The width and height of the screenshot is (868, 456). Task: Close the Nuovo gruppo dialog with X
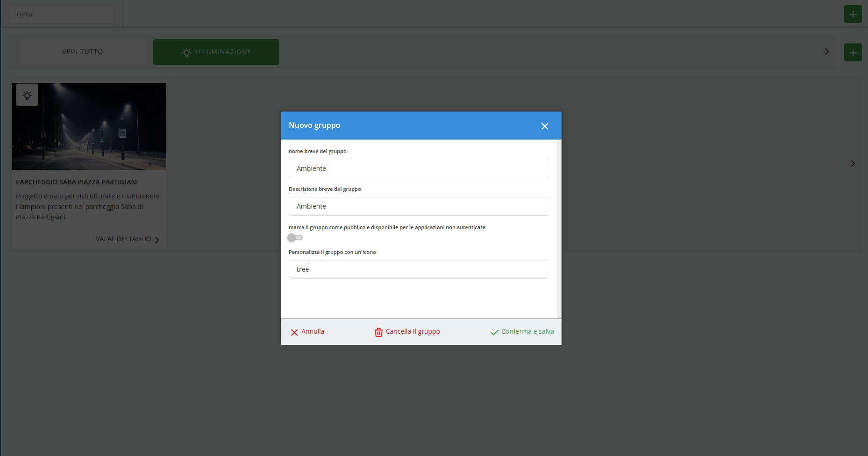click(x=544, y=126)
